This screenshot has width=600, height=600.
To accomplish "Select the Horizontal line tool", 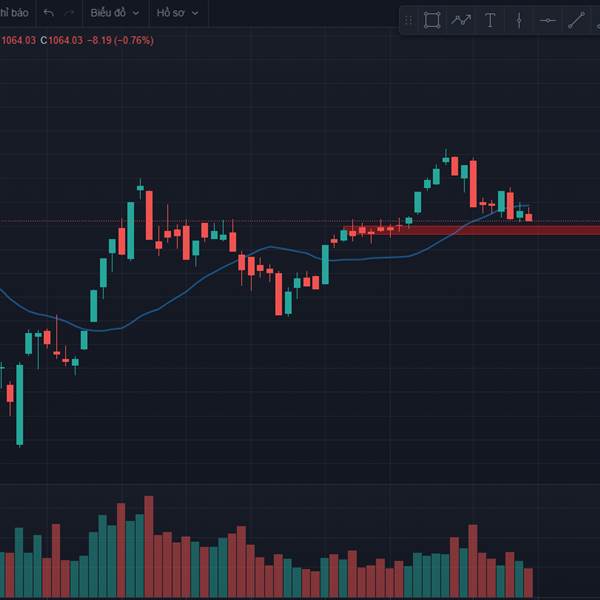I will 548,20.
